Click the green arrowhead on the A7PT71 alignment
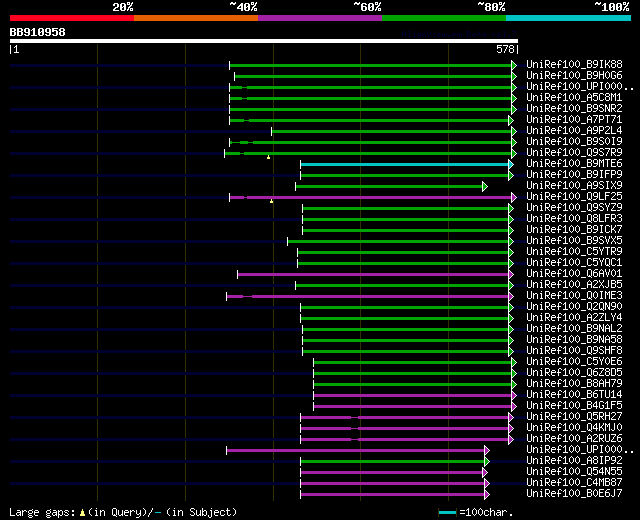Viewport: 640px width, 520px height. coord(511,120)
